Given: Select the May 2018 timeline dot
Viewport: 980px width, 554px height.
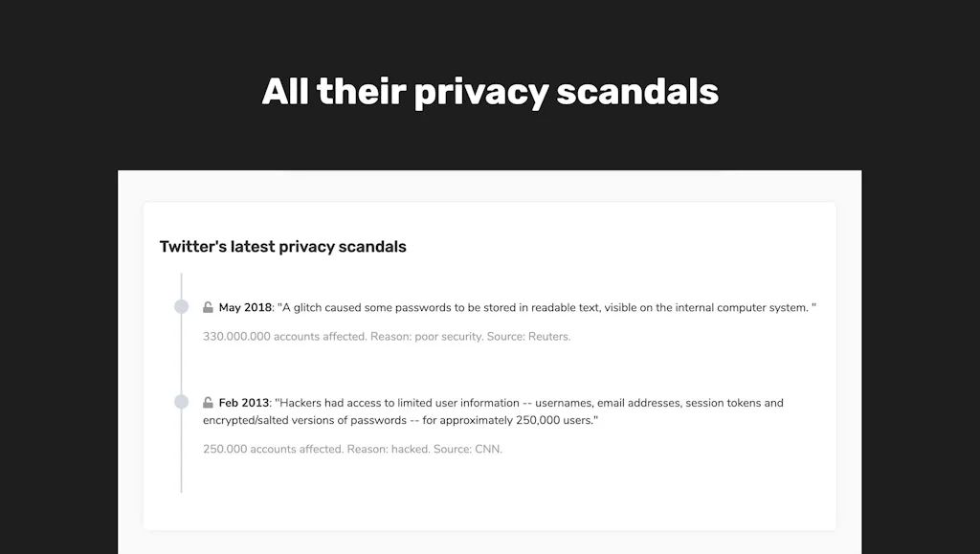Looking at the screenshot, I should pyautogui.click(x=181, y=307).
